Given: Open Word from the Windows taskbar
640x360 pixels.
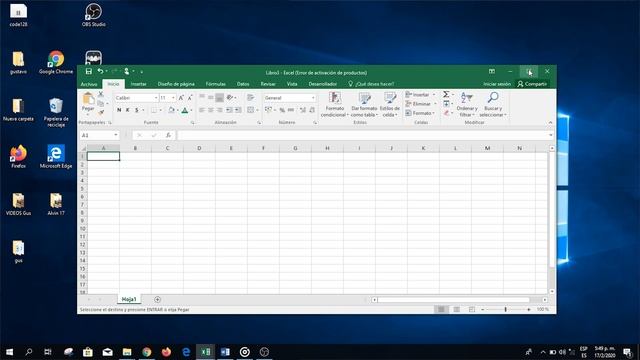Looking at the screenshot, I should click(225, 352).
